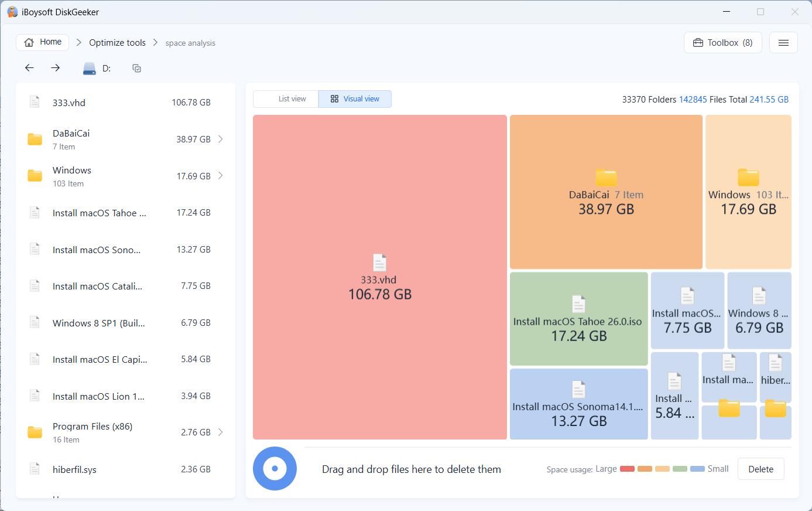
Task: Click the 7.75 GB Install macOS treemap block
Action: point(687,311)
